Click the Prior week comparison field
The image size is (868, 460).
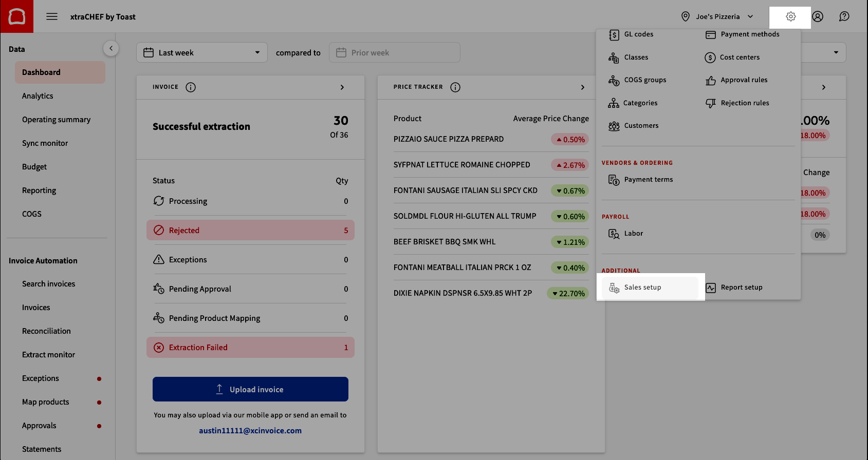(394, 53)
